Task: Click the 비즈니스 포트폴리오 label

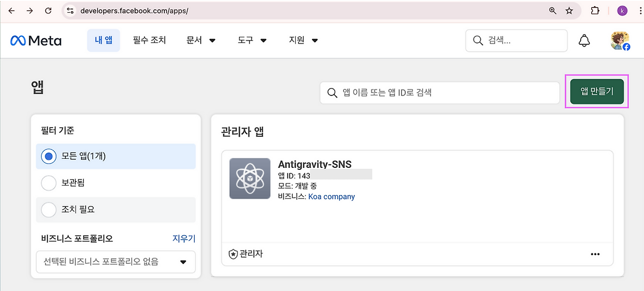Action: pos(77,239)
